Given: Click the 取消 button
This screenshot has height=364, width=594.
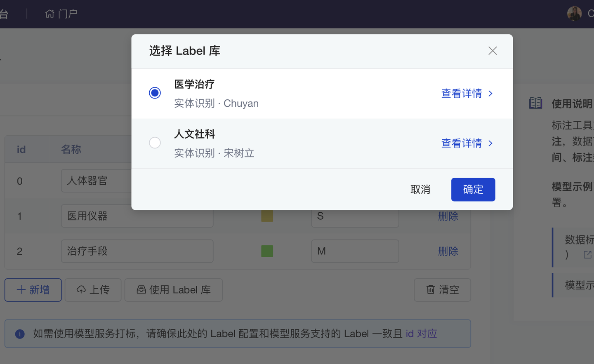Looking at the screenshot, I should [420, 190].
